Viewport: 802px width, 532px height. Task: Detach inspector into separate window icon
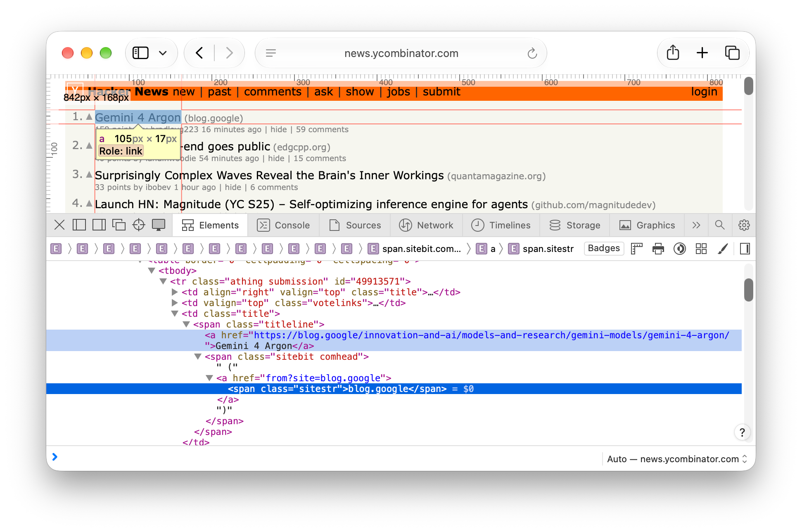(119, 225)
